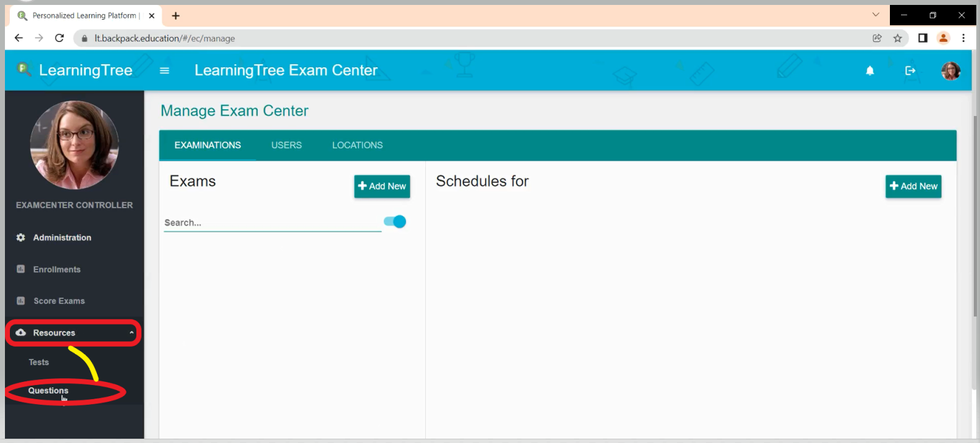Collapse the Resources menu chevron
Viewport: 980px width, 443px height.
pos(131,333)
